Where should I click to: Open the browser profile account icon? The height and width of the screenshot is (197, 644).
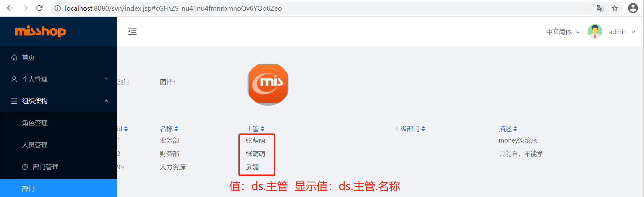coord(633,8)
